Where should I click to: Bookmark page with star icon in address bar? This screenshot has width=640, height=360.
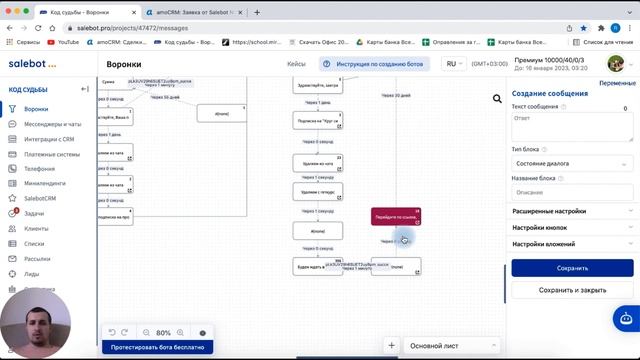click(584, 28)
